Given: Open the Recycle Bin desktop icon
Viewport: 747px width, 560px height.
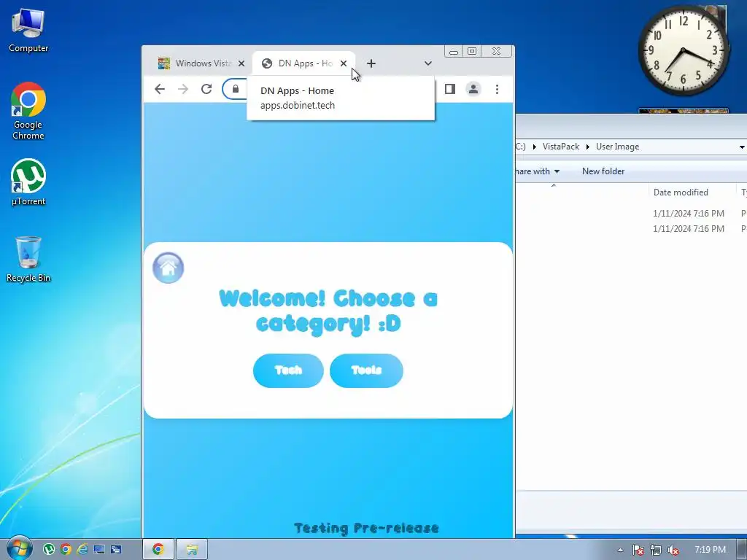Looking at the screenshot, I should tap(28, 259).
